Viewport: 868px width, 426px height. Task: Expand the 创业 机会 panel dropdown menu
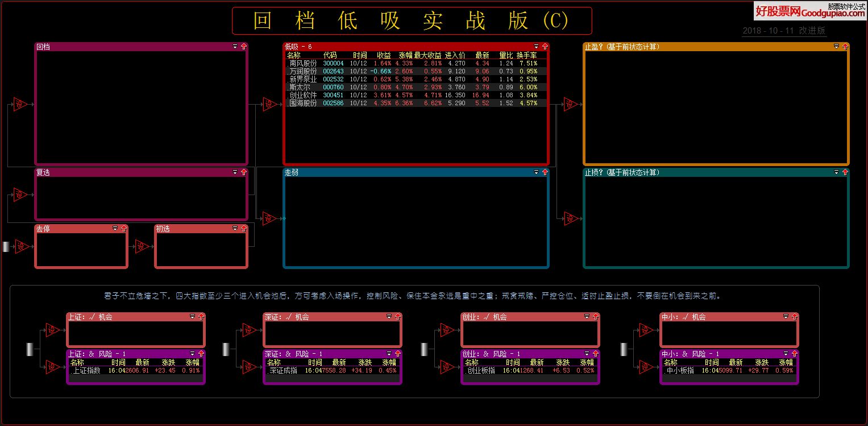[587, 317]
